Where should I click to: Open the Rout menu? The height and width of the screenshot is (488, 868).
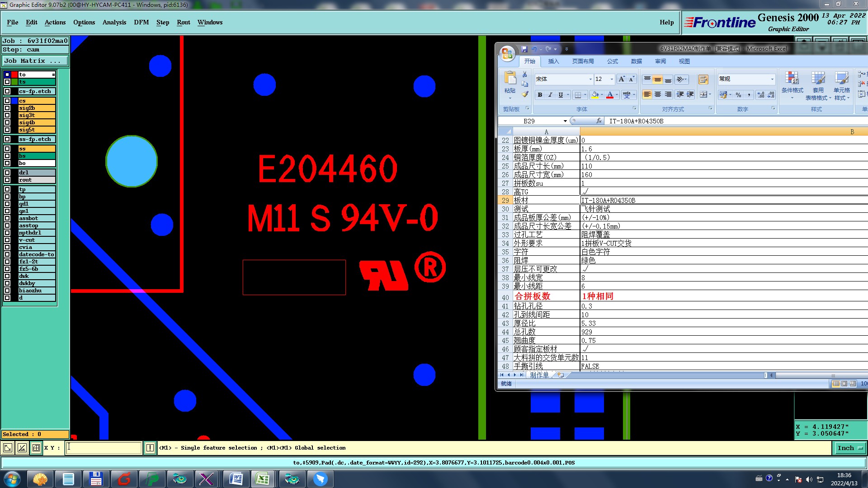tap(184, 22)
